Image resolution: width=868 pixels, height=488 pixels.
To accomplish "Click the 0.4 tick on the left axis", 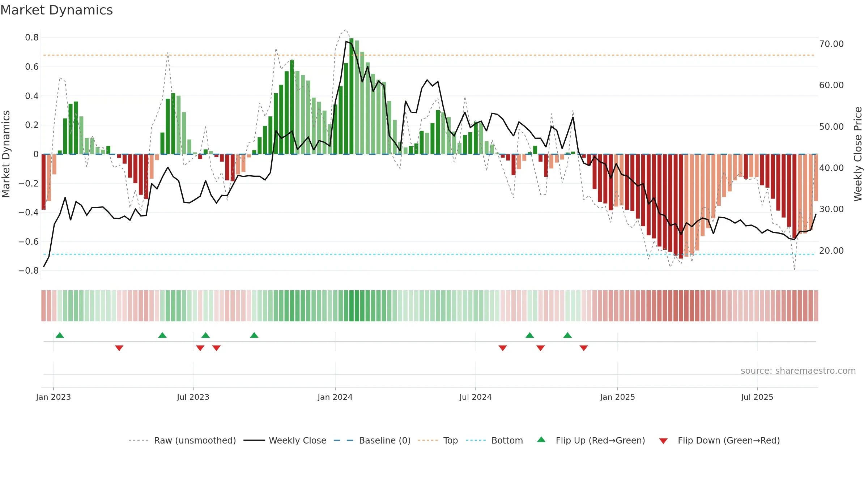I will tap(32, 96).
